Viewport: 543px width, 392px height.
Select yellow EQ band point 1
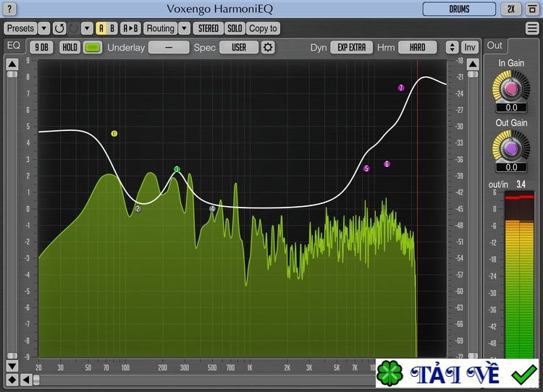click(x=114, y=134)
